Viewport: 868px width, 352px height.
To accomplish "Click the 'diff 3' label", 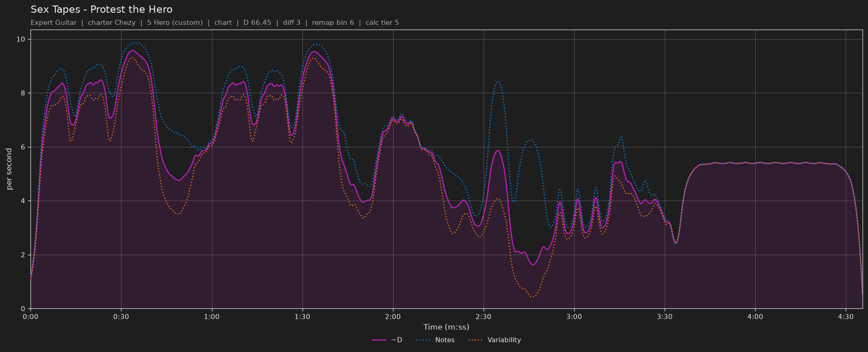I will [x=292, y=23].
